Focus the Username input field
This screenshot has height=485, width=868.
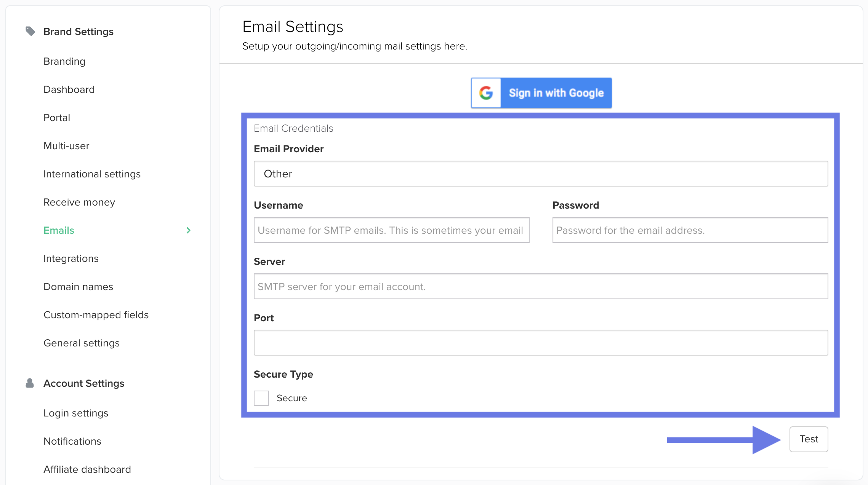click(x=391, y=230)
